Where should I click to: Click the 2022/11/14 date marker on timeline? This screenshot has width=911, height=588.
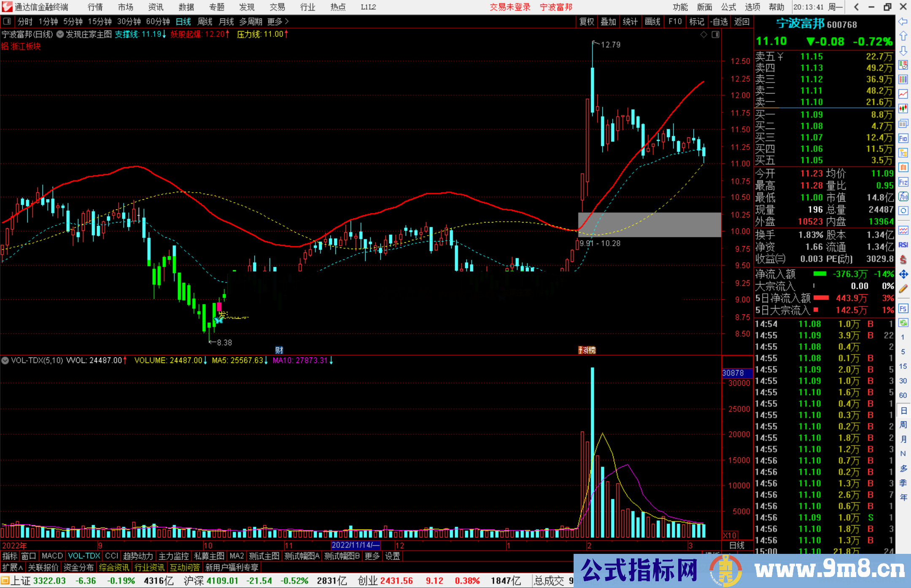[355, 545]
